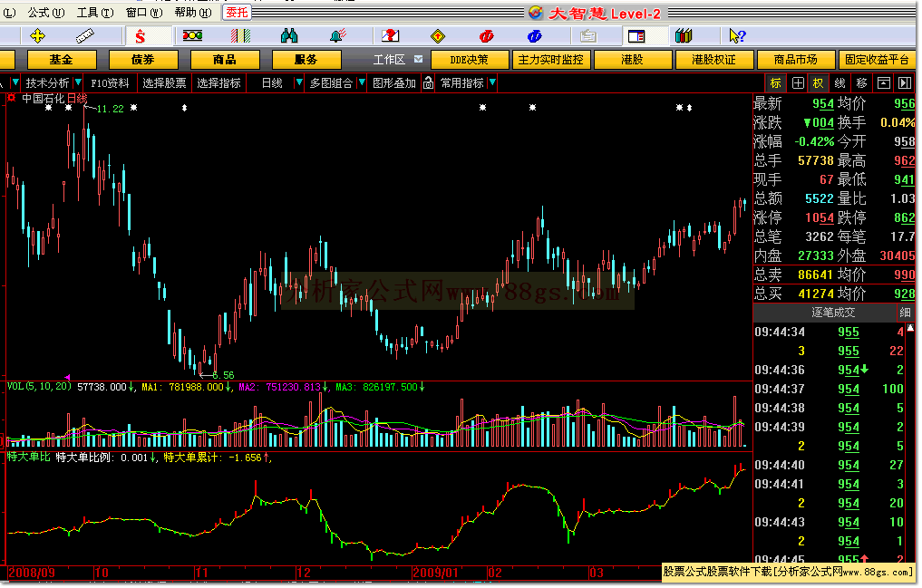This screenshot has width=922, height=588.
Task: Click the 逐笔成交 header
Action: click(x=833, y=313)
